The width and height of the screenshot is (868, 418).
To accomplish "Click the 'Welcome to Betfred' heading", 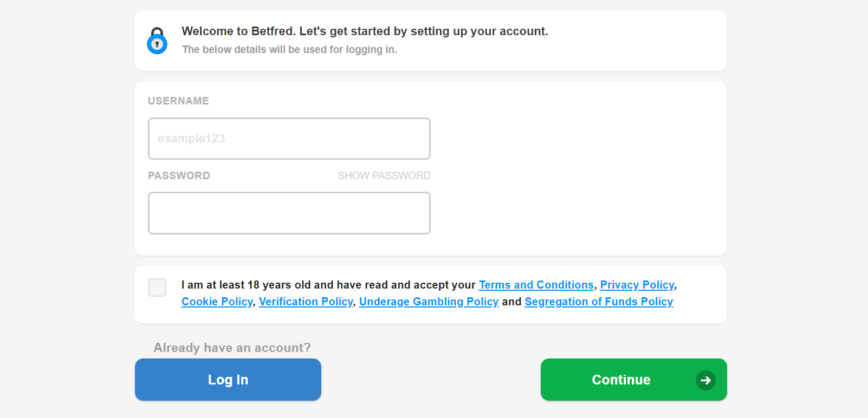I will click(x=365, y=31).
